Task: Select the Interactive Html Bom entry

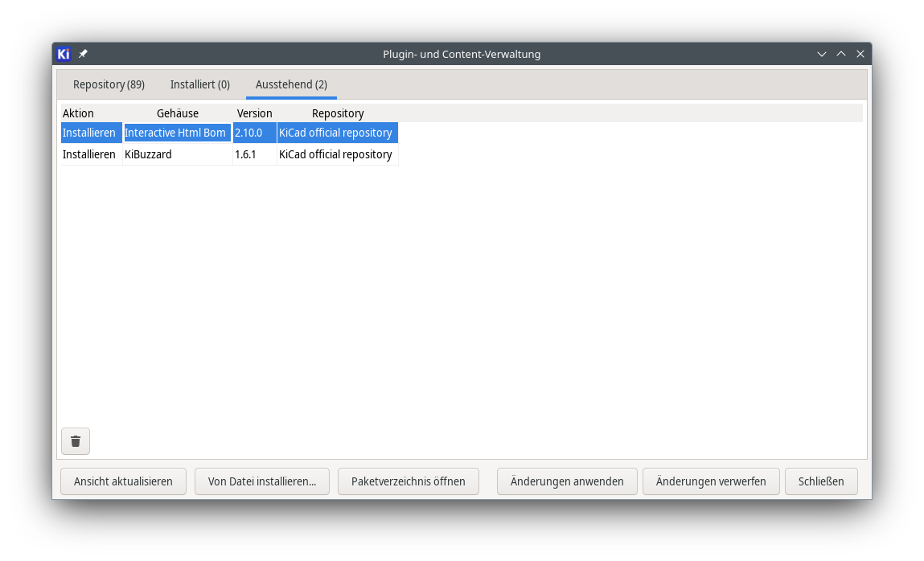Action: coord(175,133)
